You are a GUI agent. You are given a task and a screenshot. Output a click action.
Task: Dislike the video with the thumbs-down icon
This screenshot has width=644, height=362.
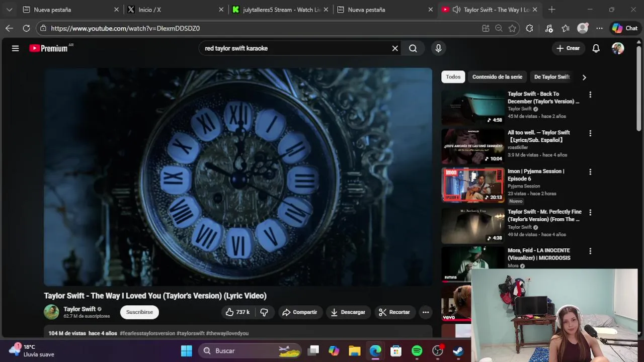[264, 312]
